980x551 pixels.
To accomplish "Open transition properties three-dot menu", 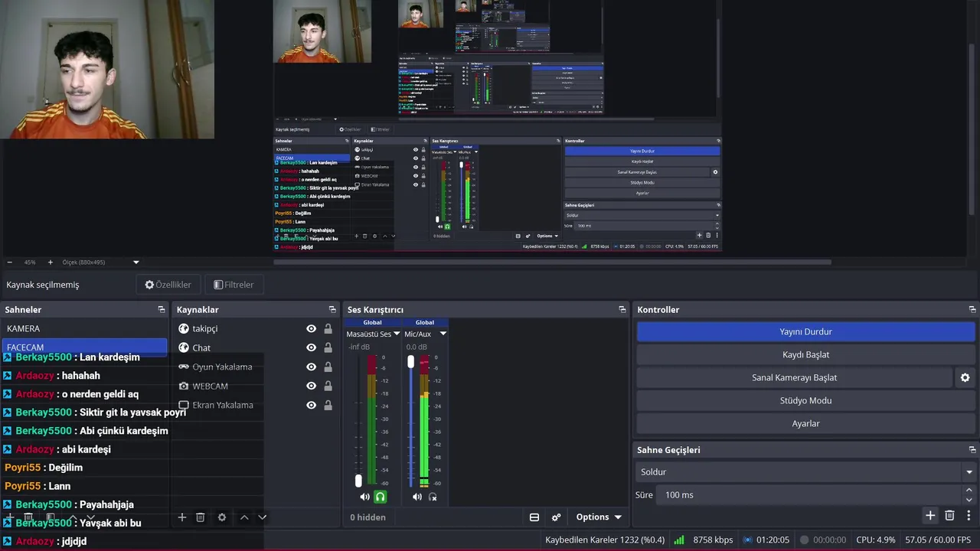I will click(x=969, y=516).
